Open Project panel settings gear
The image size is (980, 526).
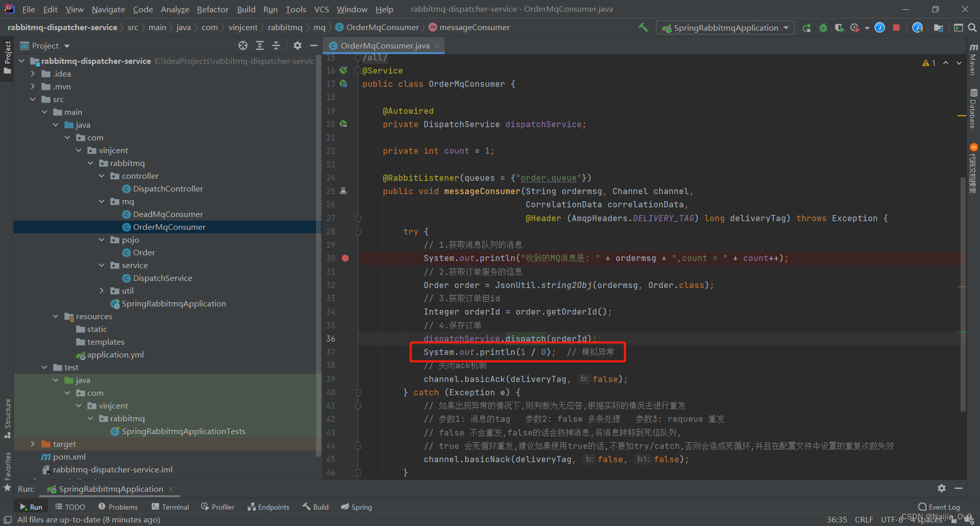pos(298,45)
